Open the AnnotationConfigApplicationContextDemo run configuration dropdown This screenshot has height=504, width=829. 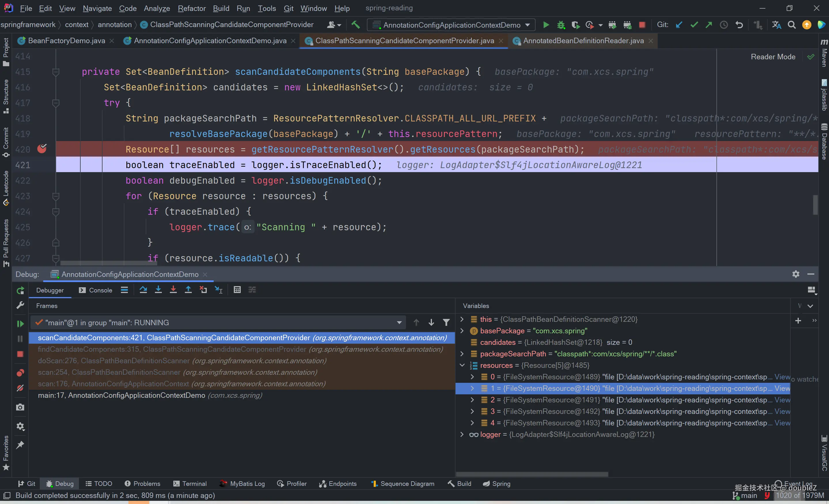click(x=452, y=25)
